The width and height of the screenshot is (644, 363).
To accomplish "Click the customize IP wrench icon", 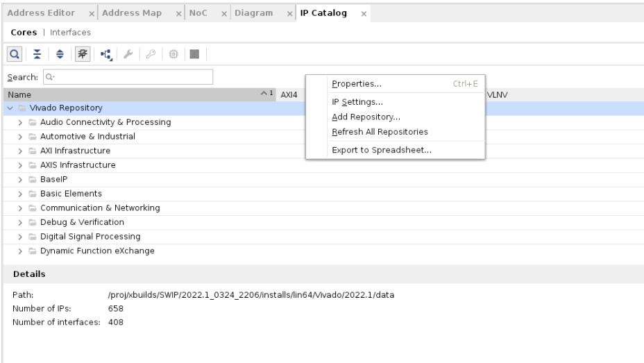I will point(128,54).
